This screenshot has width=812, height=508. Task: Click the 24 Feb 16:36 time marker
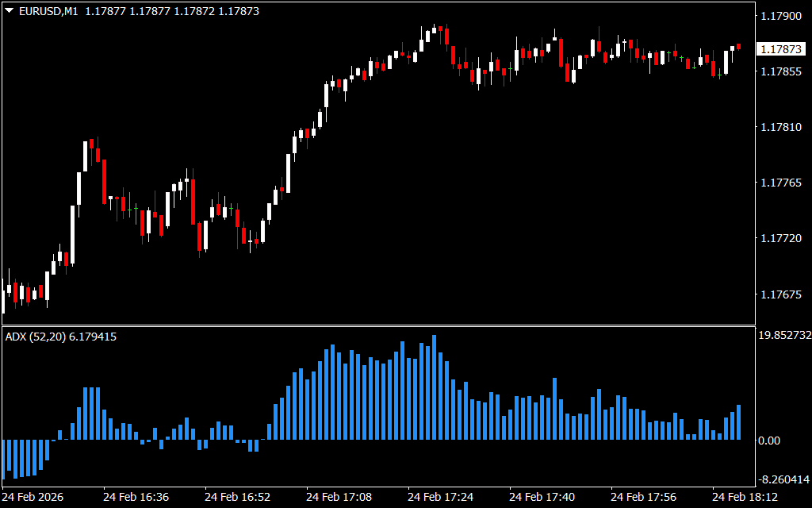coord(136,497)
